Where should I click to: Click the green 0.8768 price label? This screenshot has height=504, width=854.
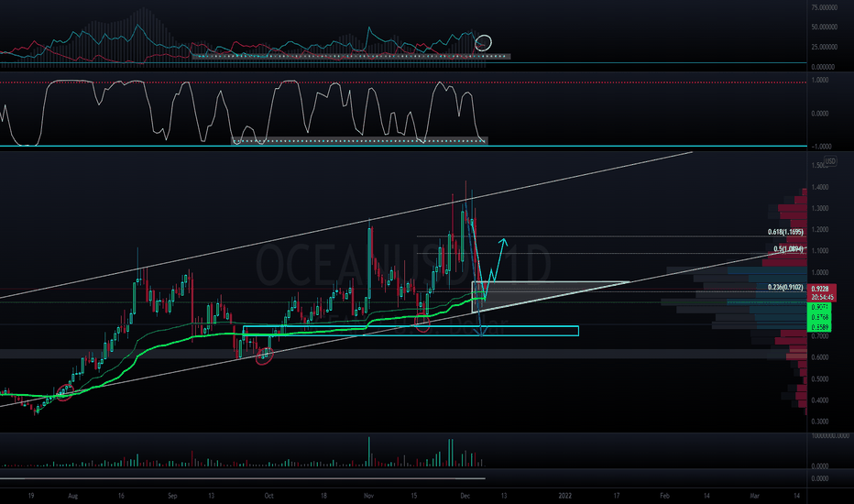(x=820, y=317)
